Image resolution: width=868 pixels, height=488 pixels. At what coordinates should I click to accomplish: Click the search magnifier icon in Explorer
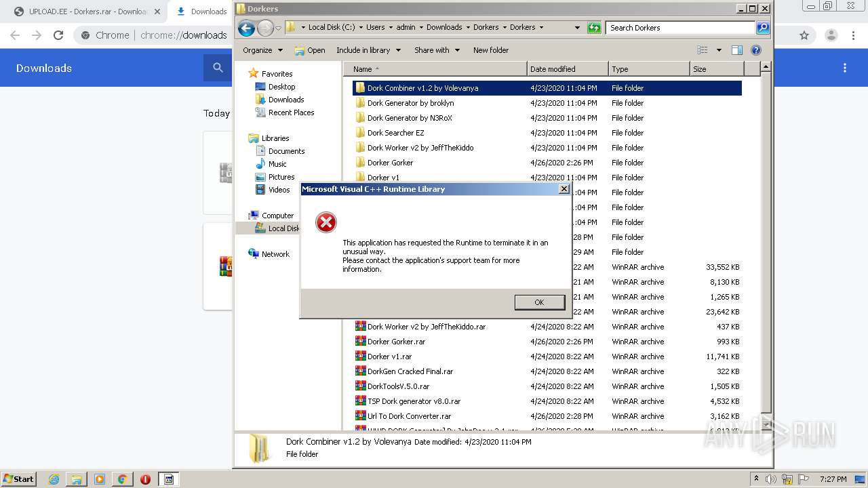coord(763,28)
